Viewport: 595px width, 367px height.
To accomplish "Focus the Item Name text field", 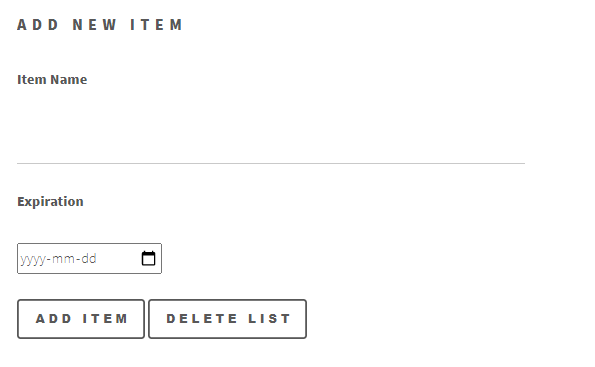I will [x=271, y=131].
